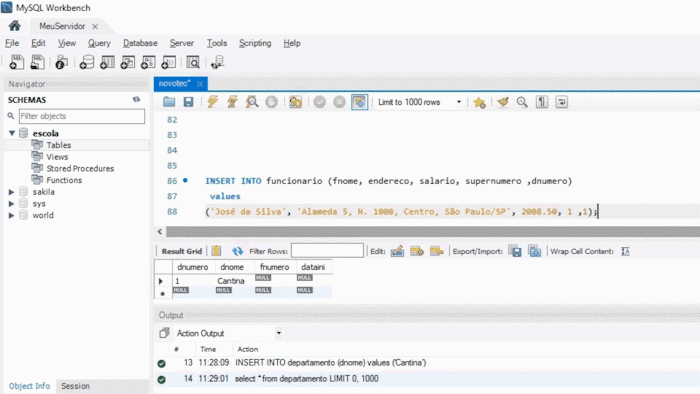Execute statement under cursor icon
The width and height of the screenshot is (700, 394).
(232, 102)
